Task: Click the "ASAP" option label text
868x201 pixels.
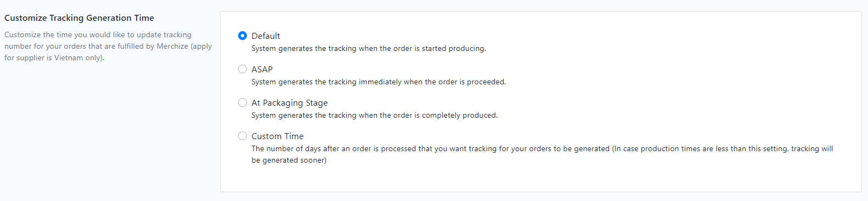Action: point(262,69)
